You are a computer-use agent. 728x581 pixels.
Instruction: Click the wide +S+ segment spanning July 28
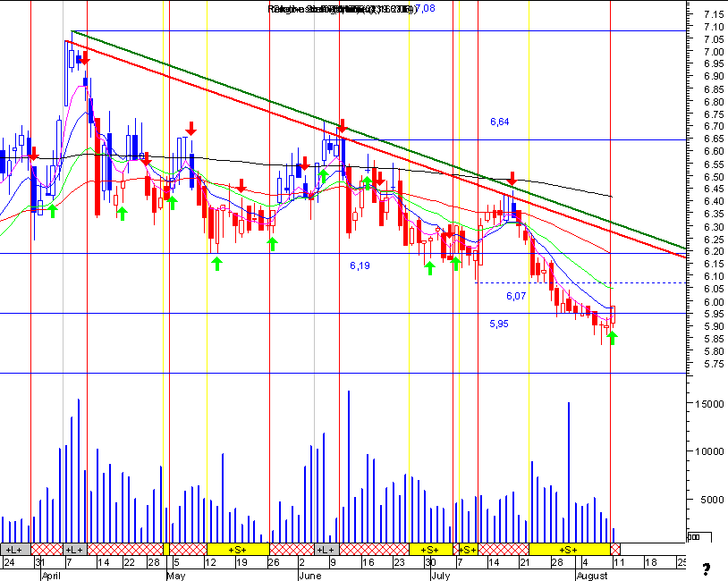569,550
